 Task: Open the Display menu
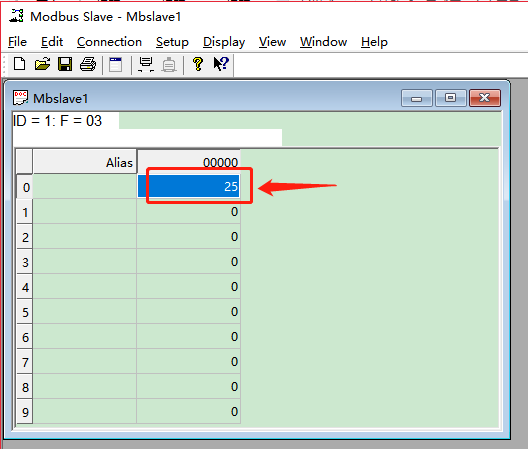click(x=224, y=42)
